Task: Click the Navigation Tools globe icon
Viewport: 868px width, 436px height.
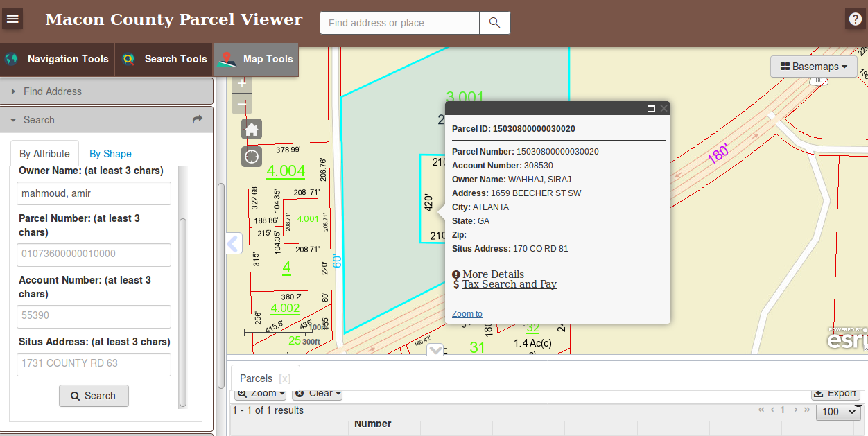Action: click(11, 59)
